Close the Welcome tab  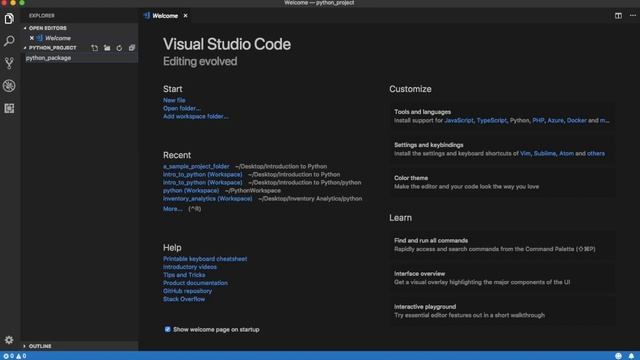pos(185,16)
